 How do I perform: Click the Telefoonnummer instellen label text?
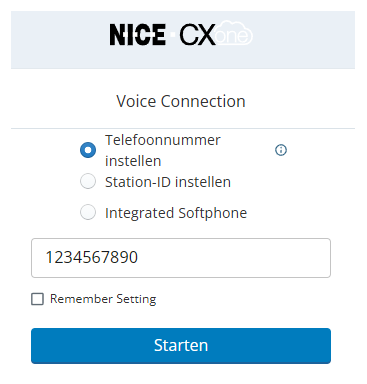point(163,150)
